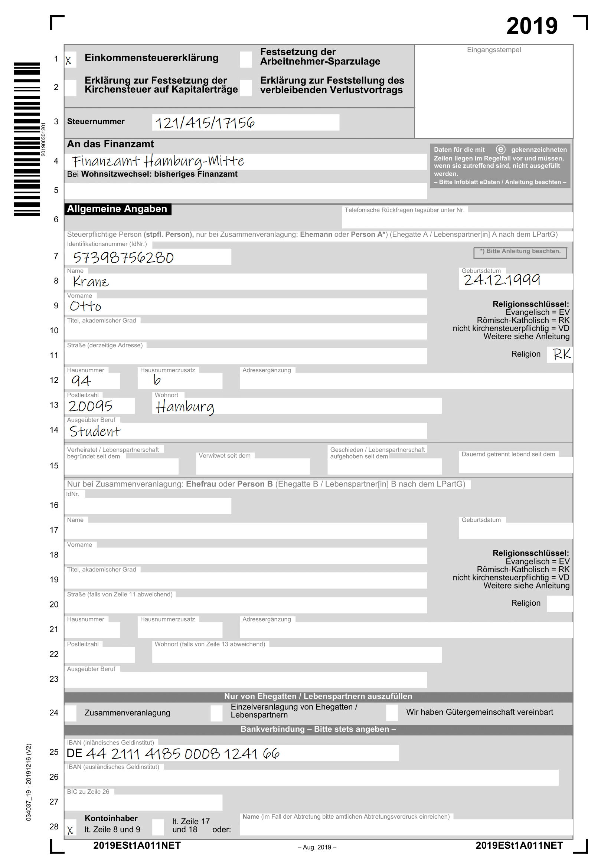Click the Vorname field containing Otto
Screen dimensions: 614x868
click(246, 307)
